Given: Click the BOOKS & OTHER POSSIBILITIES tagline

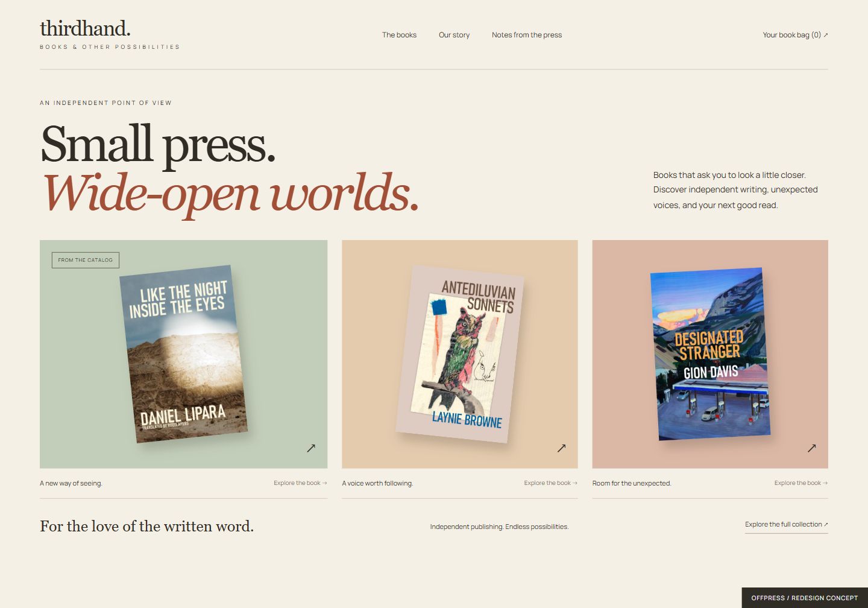Looking at the screenshot, I should coord(110,47).
